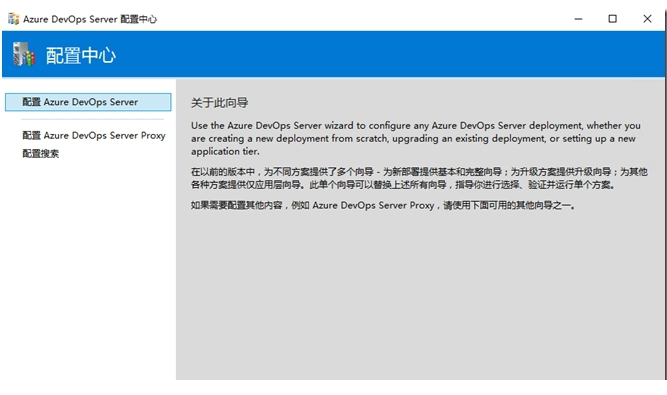Click the English paragraph starting 'Use the Azure DevOps Server wizard'
This screenshot has width=667, height=395.
pyautogui.click(x=416, y=138)
